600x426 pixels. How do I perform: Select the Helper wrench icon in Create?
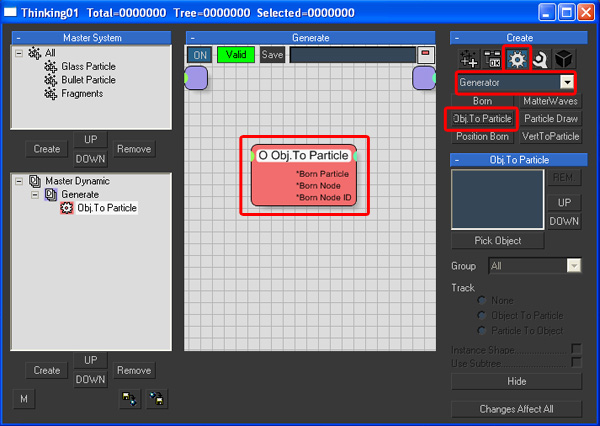click(540, 59)
